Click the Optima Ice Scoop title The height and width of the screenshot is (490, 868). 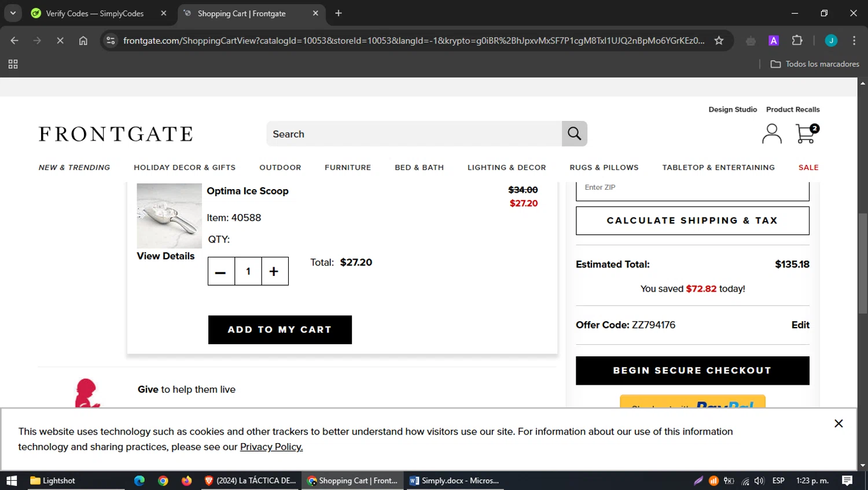coord(248,191)
